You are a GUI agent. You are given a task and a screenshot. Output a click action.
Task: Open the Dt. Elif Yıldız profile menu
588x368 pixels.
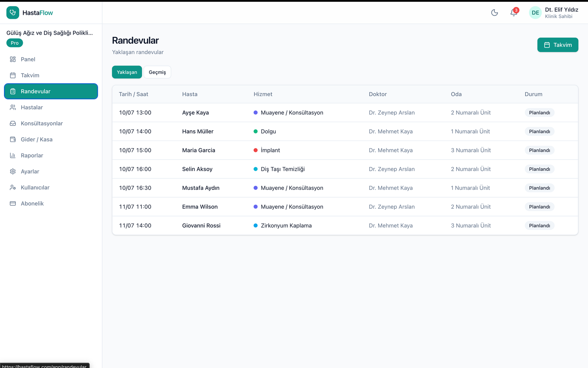[554, 13]
